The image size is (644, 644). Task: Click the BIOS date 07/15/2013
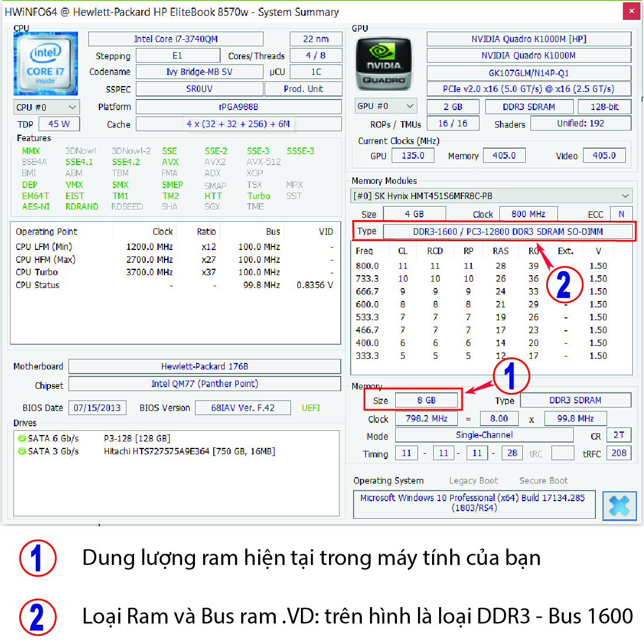[x=97, y=408]
